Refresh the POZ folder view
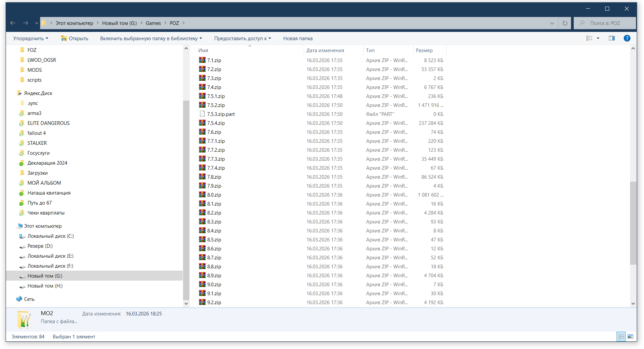644x349 pixels. tap(565, 23)
